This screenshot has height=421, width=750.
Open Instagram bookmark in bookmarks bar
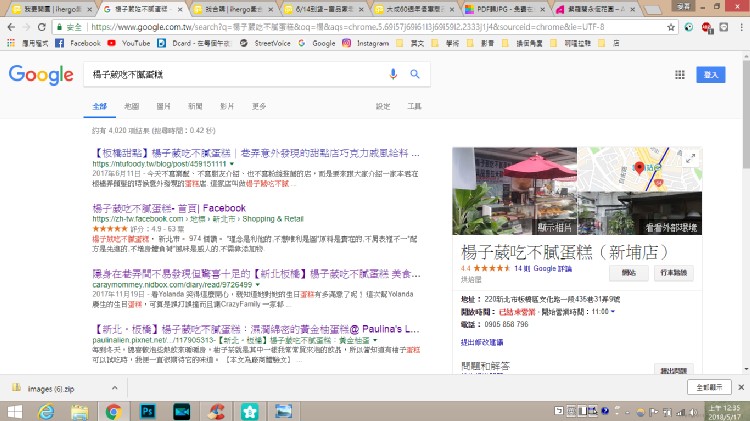366,43
